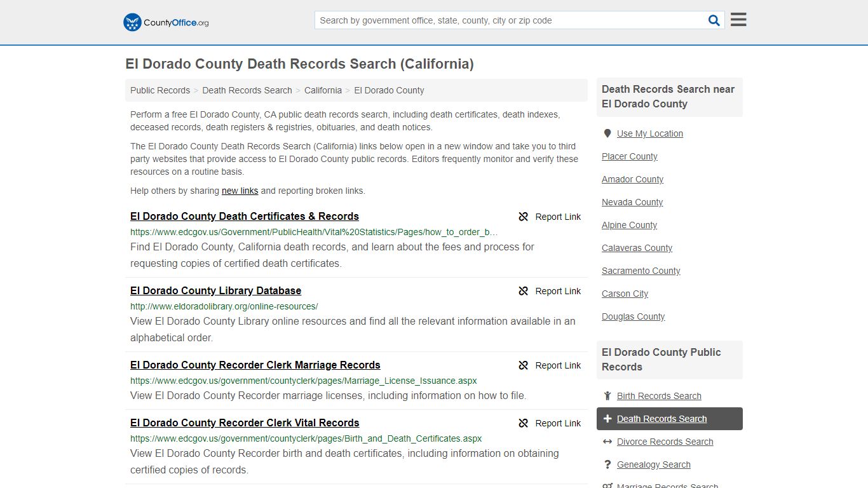Open Recorder Clerk Marriage Records title
The image size is (868, 488).
pyautogui.click(x=255, y=365)
